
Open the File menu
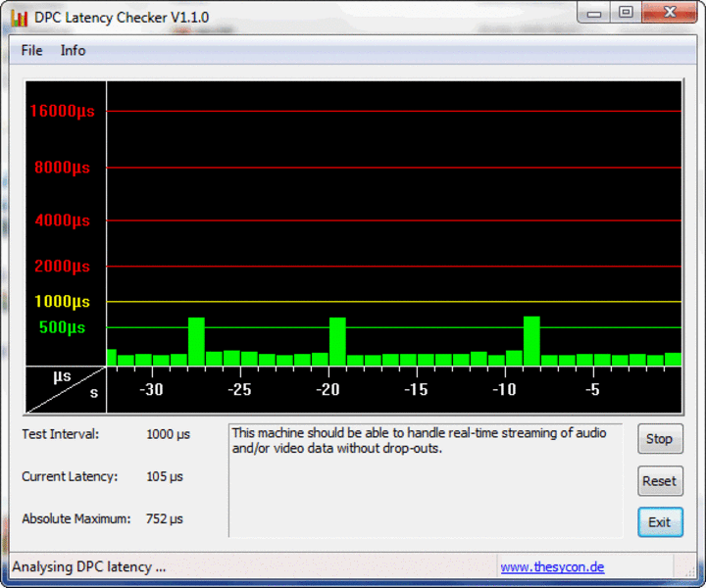coord(32,50)
